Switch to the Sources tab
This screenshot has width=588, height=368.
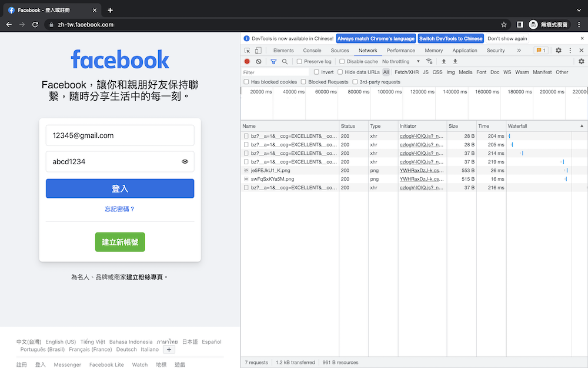click(340, 50)
